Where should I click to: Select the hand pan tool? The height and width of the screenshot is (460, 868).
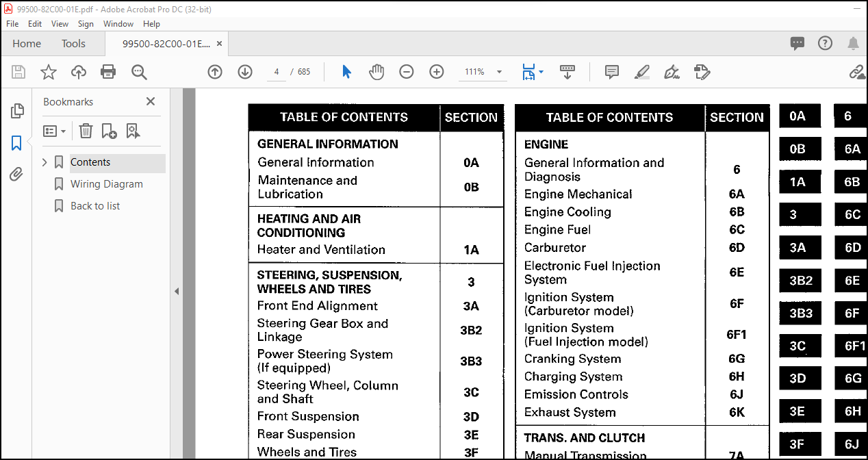pyautogui.click(x=376, y=72)
